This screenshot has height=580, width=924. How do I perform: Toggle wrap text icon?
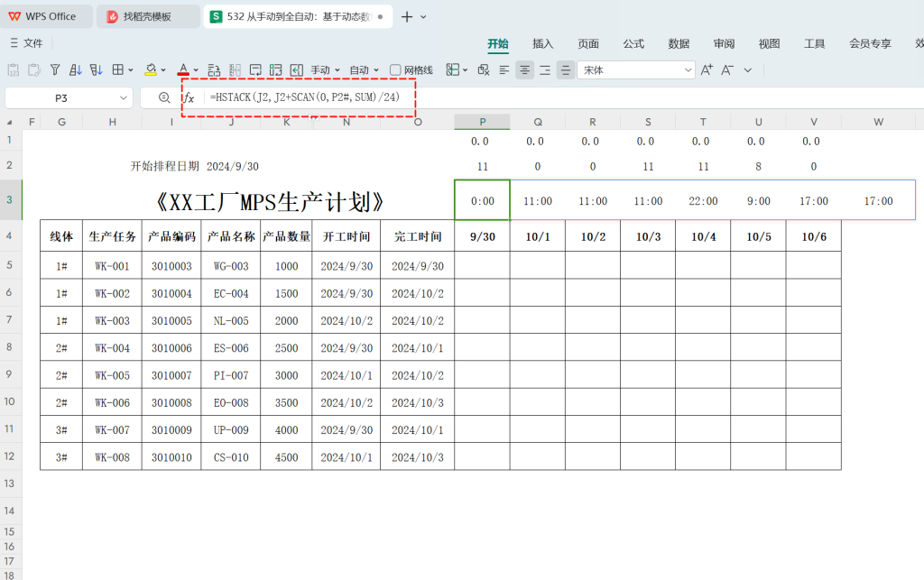255,70
